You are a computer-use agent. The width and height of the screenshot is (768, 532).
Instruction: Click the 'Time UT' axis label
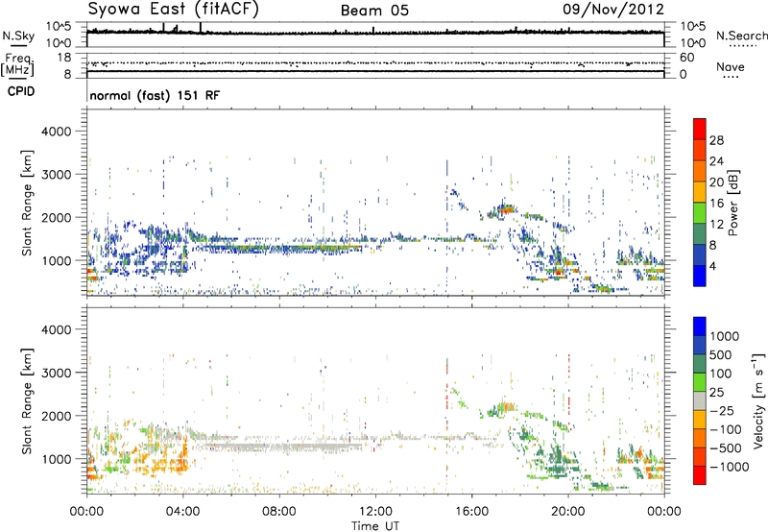[x=375, y=526]
